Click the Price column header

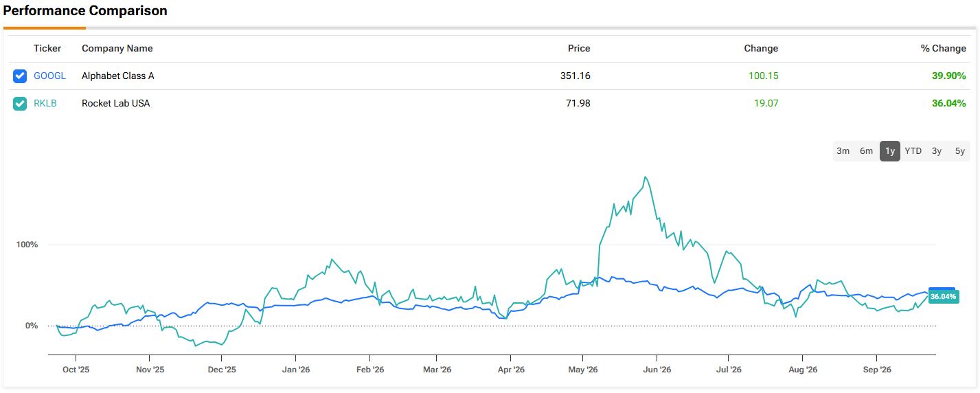click(x=579, y=49)
